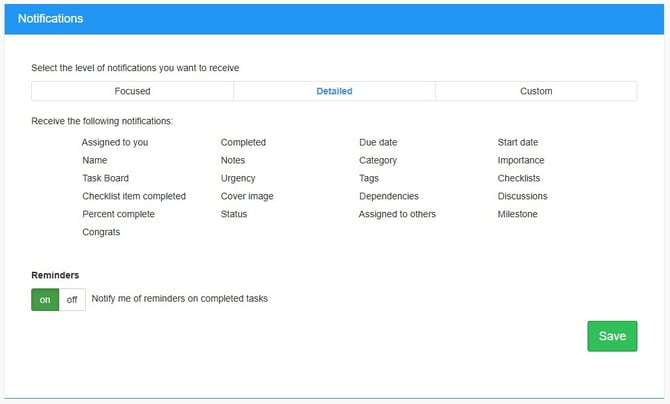The width and height of the screenshot is (670, 404).
Task: Click the 'Congrats' notification item
Action: coord(101,232)
